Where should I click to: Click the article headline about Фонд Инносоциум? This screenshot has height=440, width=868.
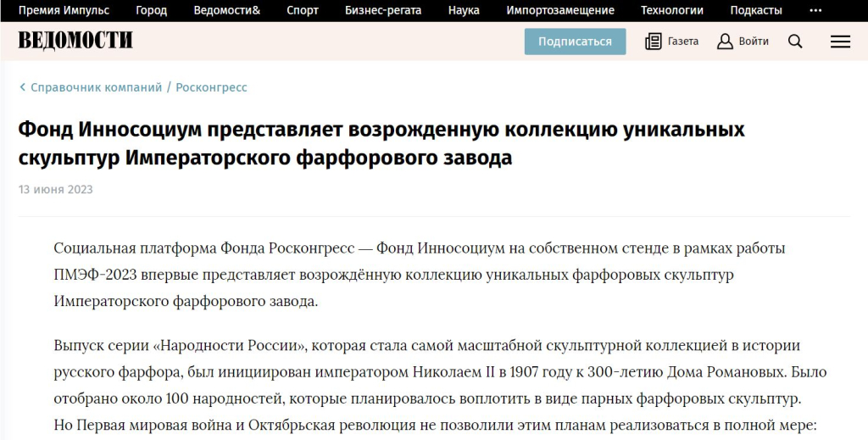click(381, 143)
